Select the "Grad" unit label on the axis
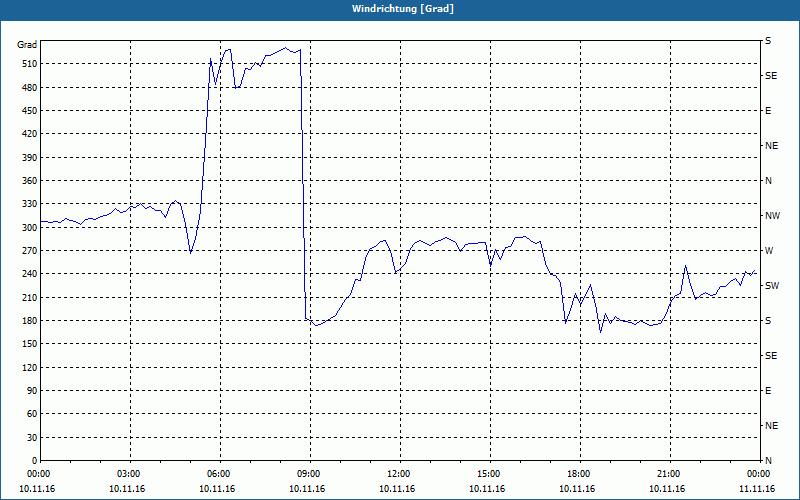800x500 pixels. click(27, 45)
